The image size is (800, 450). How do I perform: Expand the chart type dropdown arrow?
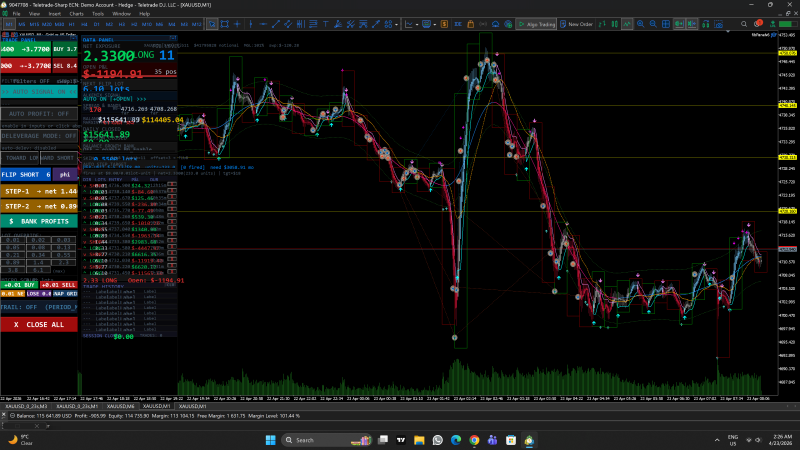[417, 24]
